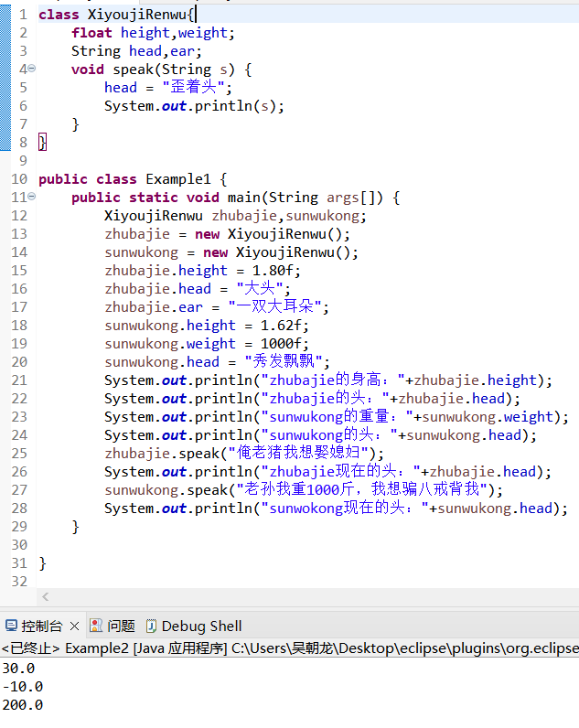Click line number 10 in the gutter
The image size is (579, 728).
pos(18,179)
